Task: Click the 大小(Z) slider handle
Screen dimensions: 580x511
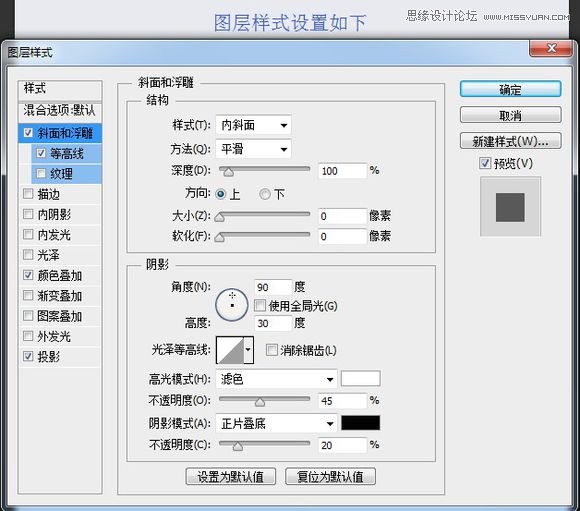Action: coord(220,217)
